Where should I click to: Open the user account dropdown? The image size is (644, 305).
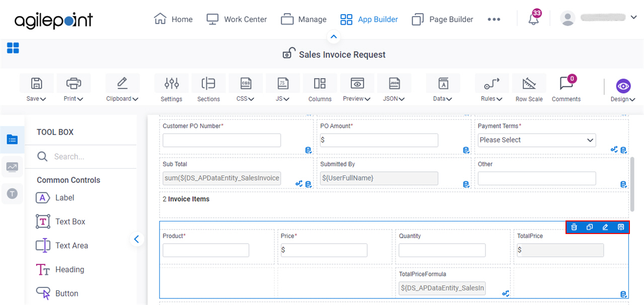point(599,18)
